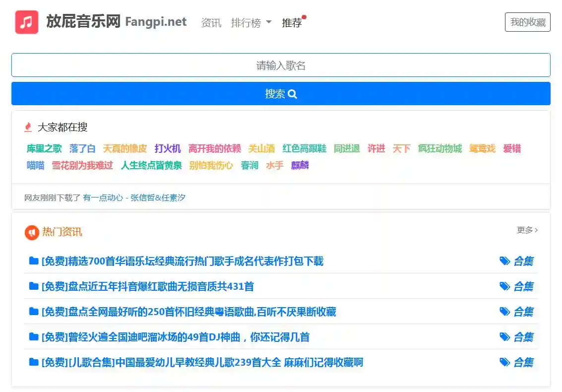The image size is (562, 392).
Task: Click tag icon in 粤语歌曲 article row
Action: click(x=504, y=312)
